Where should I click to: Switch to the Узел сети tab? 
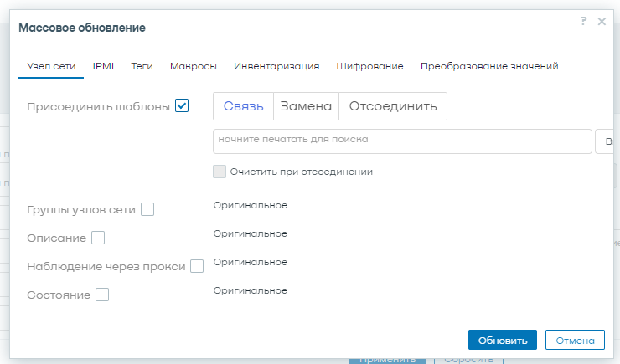pyautogui.click(x=51, y=66)
